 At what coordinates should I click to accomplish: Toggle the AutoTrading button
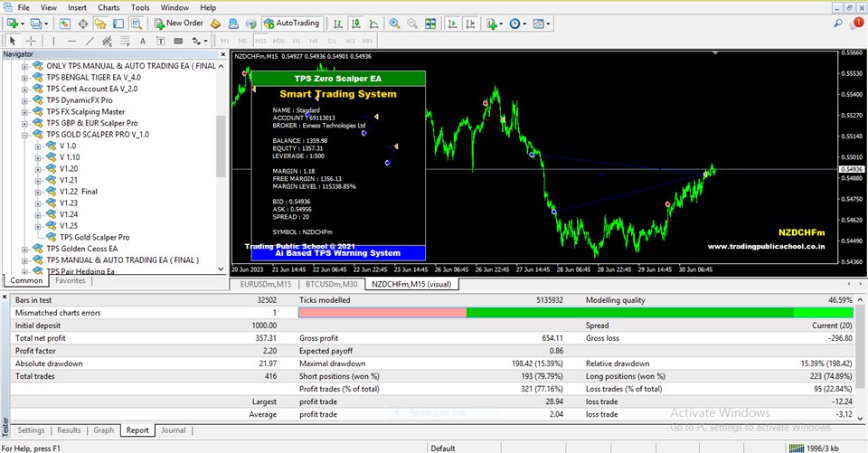pyautogui.click(x=291, y=24)
